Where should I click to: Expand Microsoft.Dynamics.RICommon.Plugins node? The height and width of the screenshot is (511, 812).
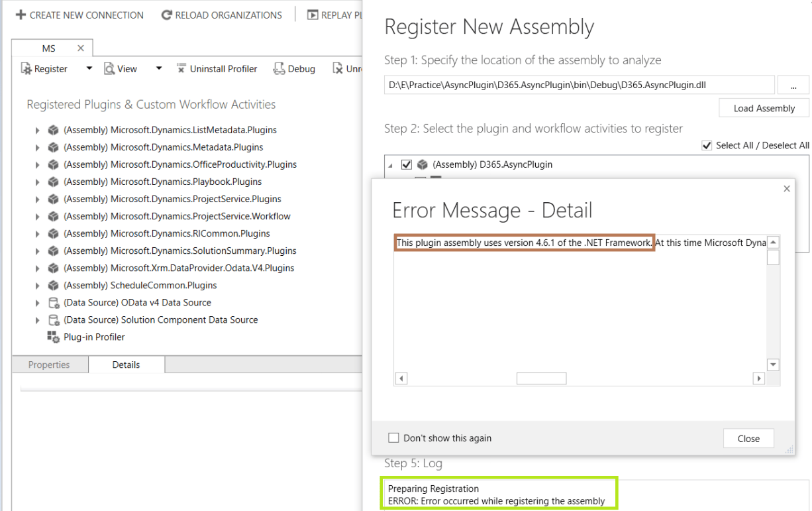[38, 233]
